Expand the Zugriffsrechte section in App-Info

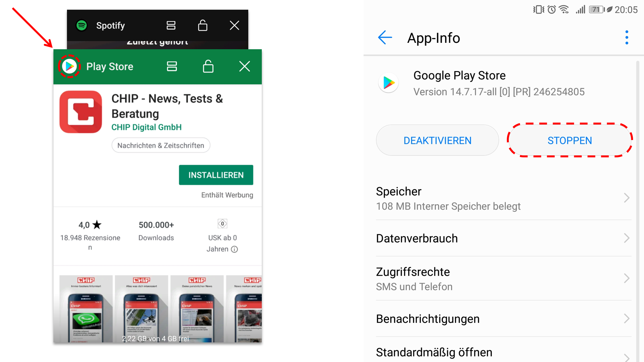(503, 278)
